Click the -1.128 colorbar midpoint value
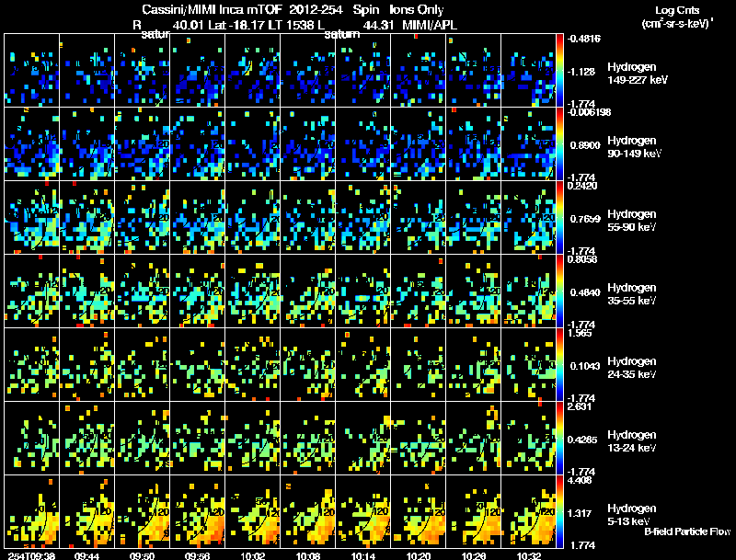The image size is (736, 560). pos(581,72)
